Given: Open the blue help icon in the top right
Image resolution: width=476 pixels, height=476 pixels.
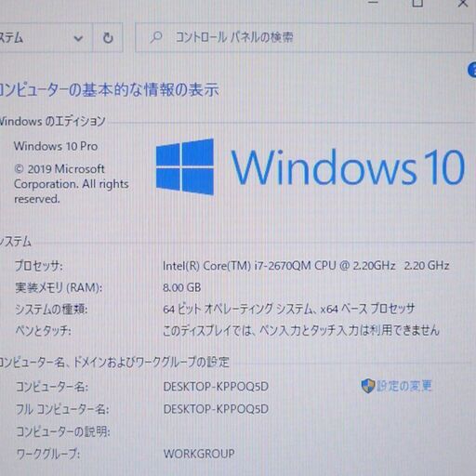Looking at the screenshot, I should click(x=472, y=70).
